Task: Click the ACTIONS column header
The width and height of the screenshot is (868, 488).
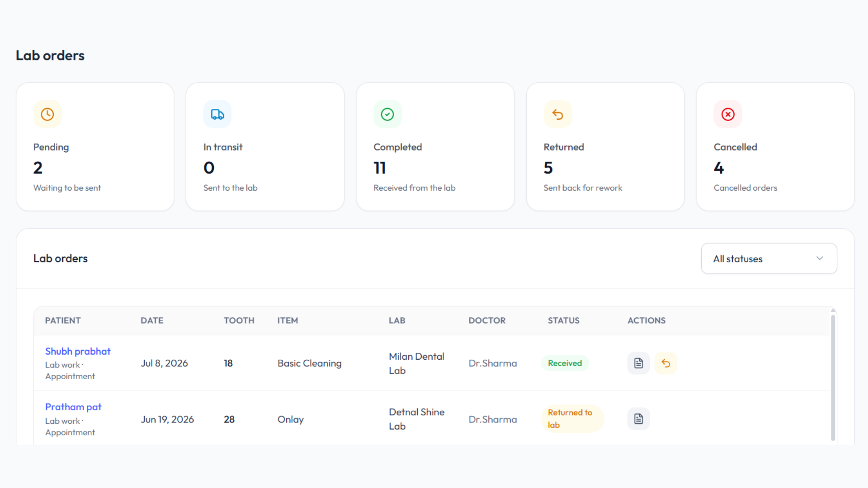Action: [646, 320]
